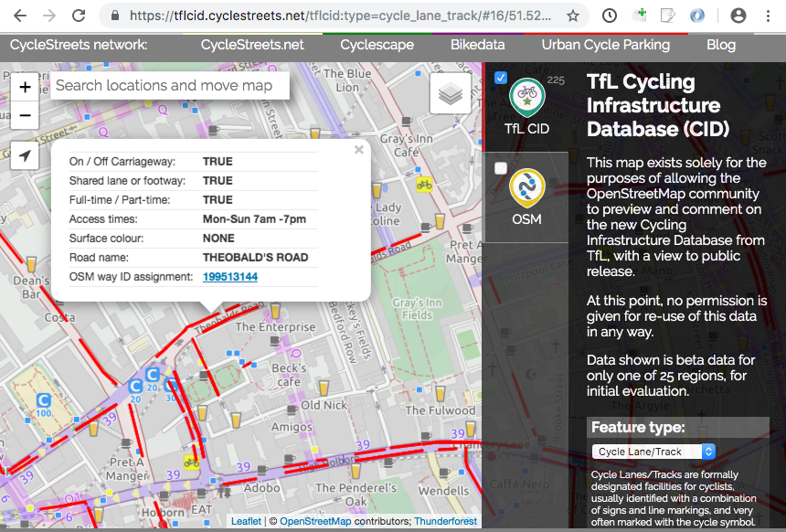Screen dimensions: 786x532
Task: Click the Gray's Inn Fields map label
Action: [x=417, y=309]
